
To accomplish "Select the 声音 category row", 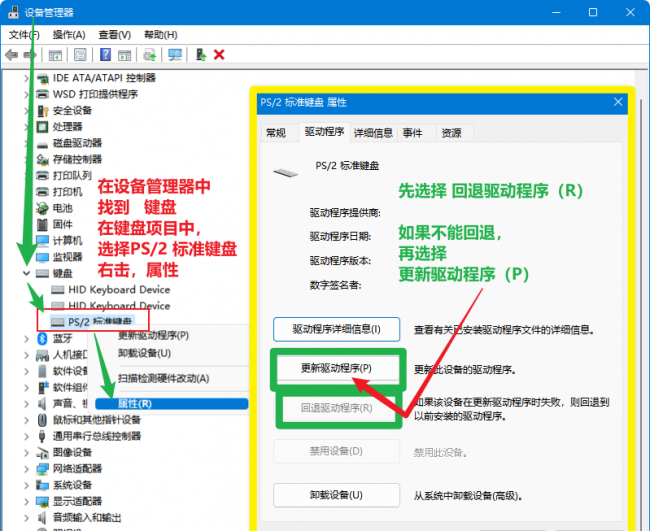I will 62,404.
